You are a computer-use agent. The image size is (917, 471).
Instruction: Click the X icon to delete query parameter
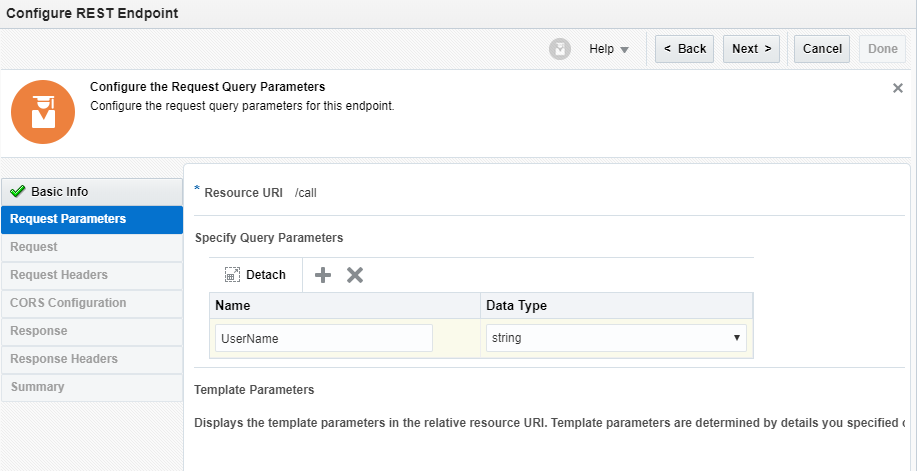354,275
